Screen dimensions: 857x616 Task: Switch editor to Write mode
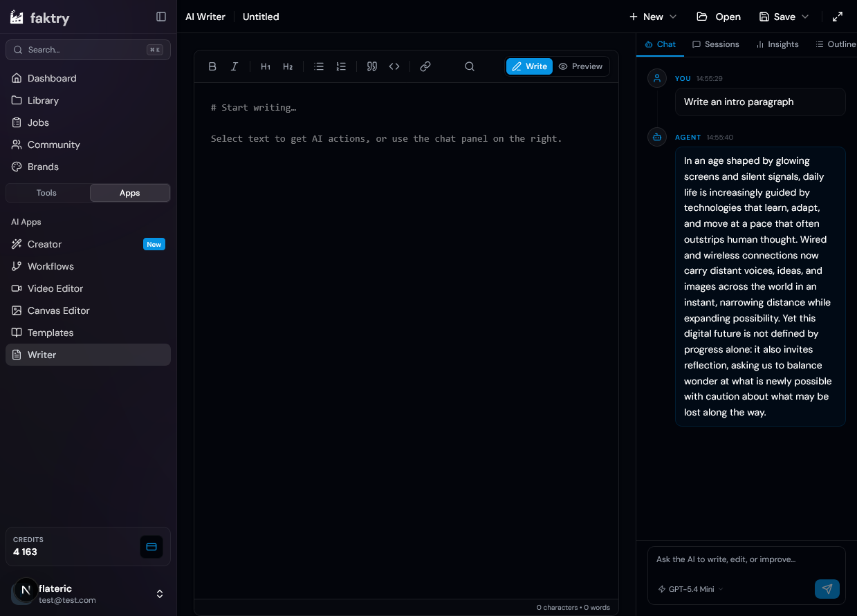coord(530,66)
